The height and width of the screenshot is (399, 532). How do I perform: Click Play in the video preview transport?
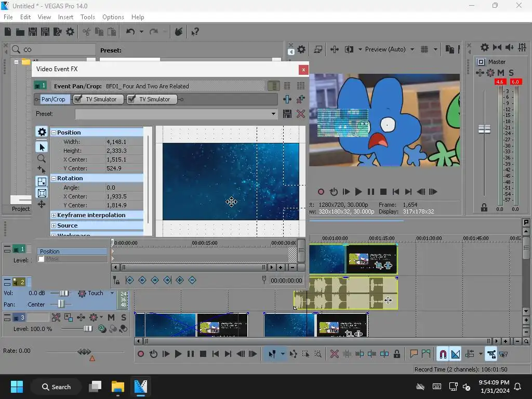pyautogui.click(x=358, y=192)
